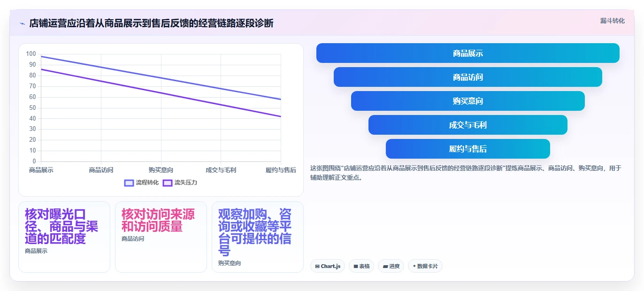This screenshot has width=644, height=291.
Task: Click the 购买意向 caption under third card
Action: pos(230,263)
